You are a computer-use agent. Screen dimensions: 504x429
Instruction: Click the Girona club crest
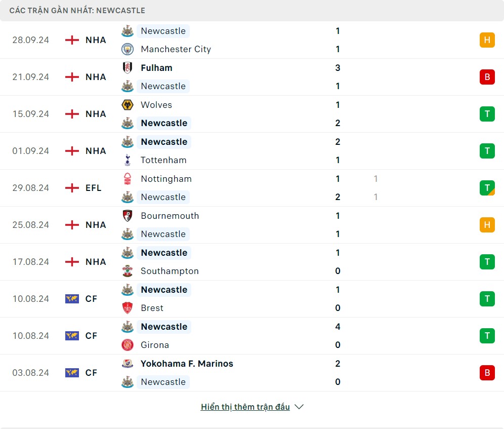pos(127,345)
